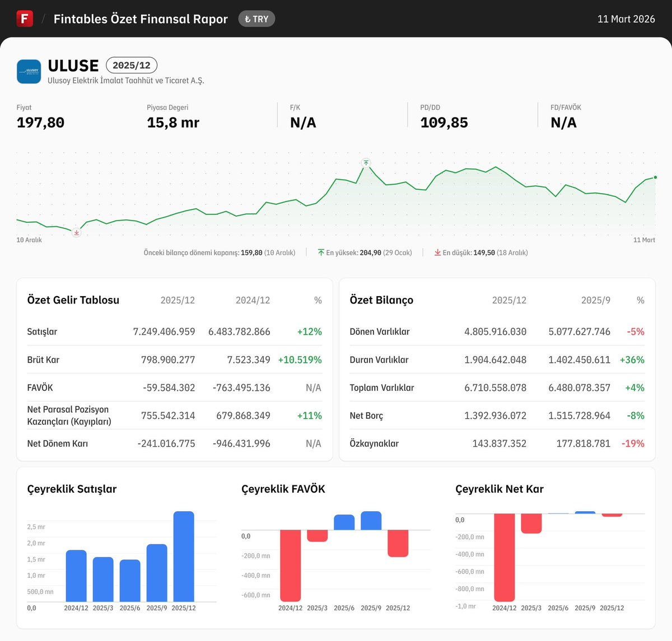Click the previous close value 159,80
The width and height of the screenshot is (672, 641).
coord(251,252)
